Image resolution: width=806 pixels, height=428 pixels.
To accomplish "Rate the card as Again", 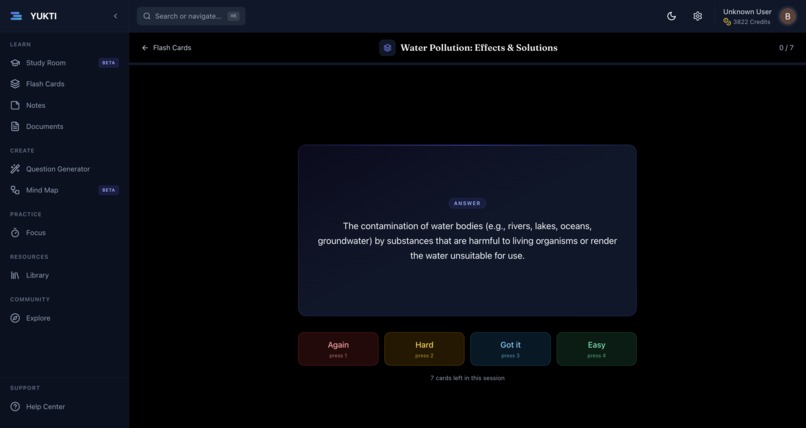I will click(x=338, y=349).
